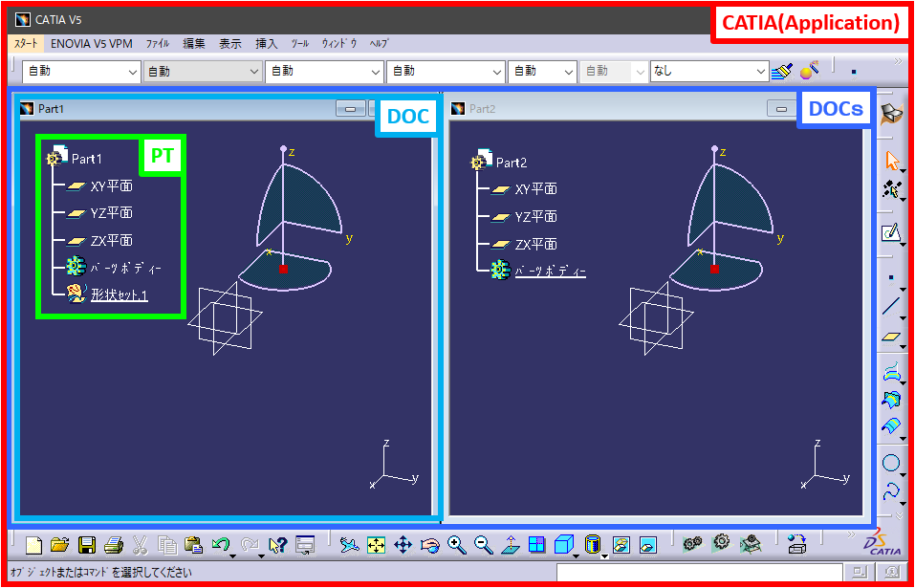
Task: Select 形状セット.1 in Part1 tree
Action: point(119,294)
